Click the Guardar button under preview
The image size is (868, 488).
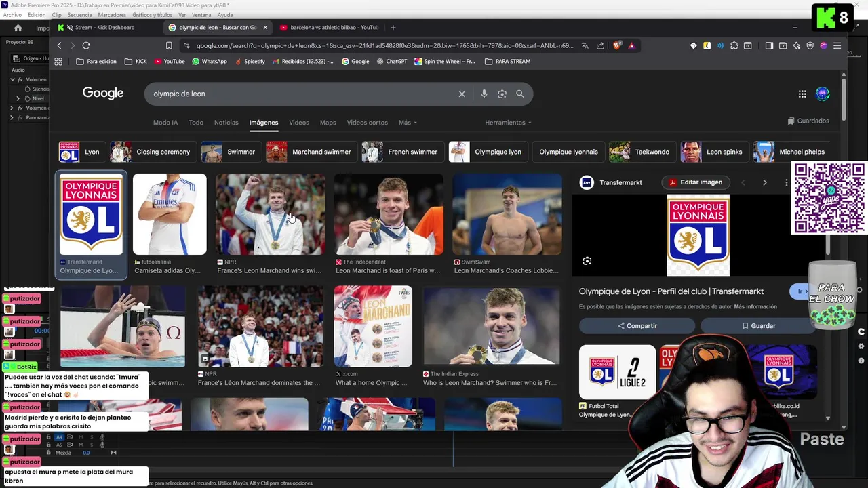pos(758,326)
